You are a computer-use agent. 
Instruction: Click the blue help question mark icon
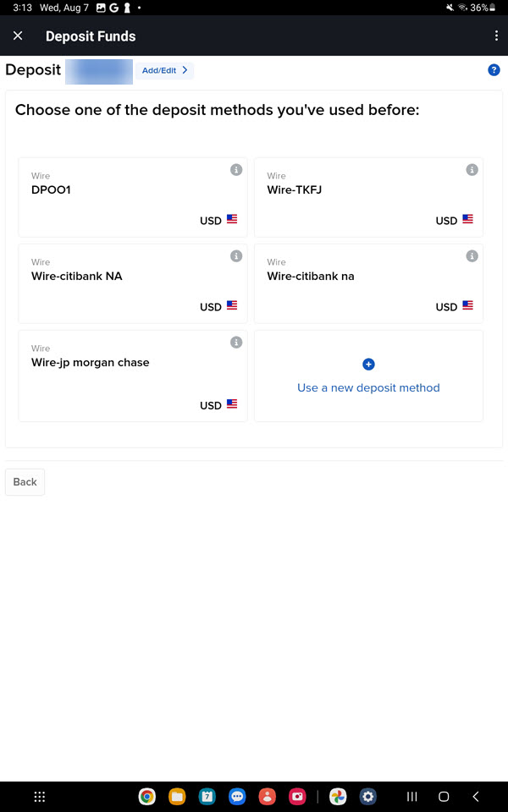pyautogui.click(x=494, y=70)
